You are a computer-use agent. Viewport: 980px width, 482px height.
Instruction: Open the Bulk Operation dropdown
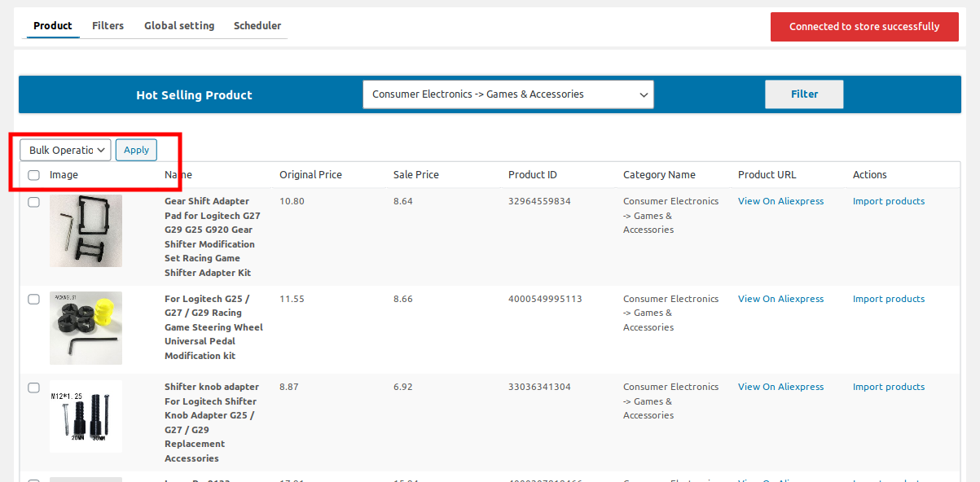pos(66,150)
